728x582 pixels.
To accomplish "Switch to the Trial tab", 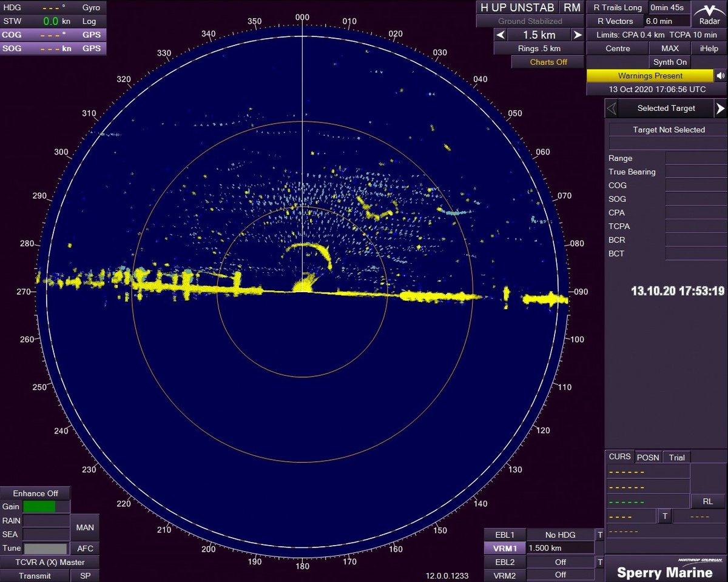I will 676,458.
